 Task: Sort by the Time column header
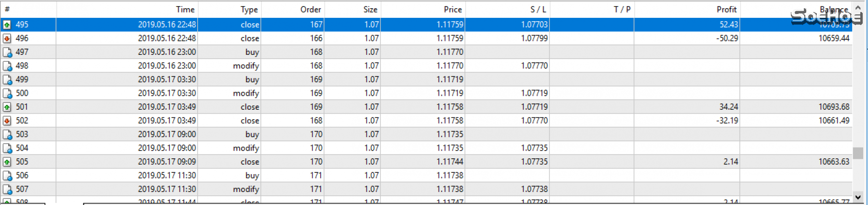click(x=185, y=10)
